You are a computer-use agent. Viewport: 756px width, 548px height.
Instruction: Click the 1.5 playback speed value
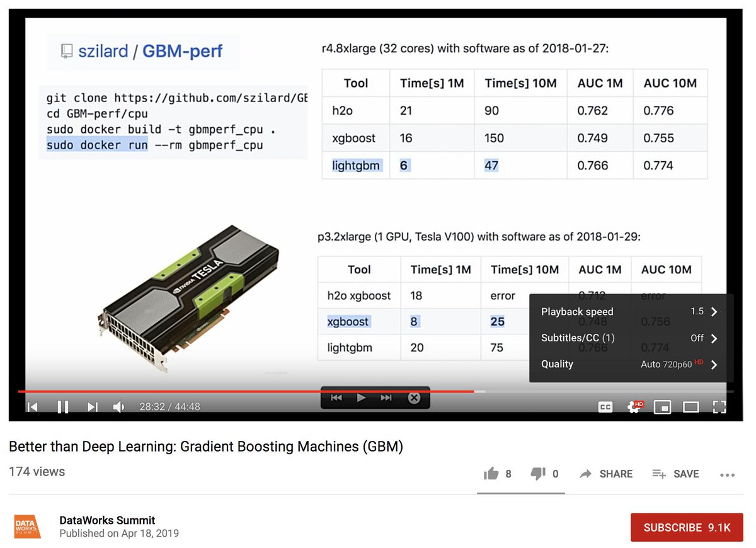[x=697, y=312]
